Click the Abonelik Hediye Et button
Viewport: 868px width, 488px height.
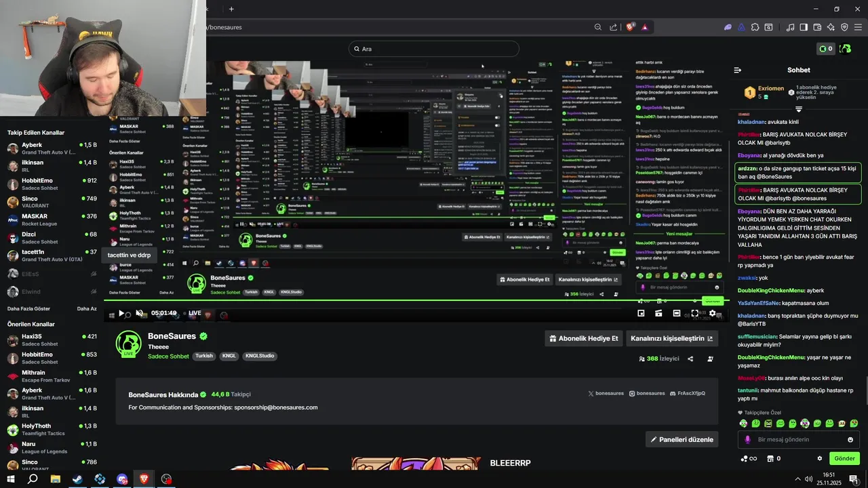pyautogui.click(x=584, y=338)
